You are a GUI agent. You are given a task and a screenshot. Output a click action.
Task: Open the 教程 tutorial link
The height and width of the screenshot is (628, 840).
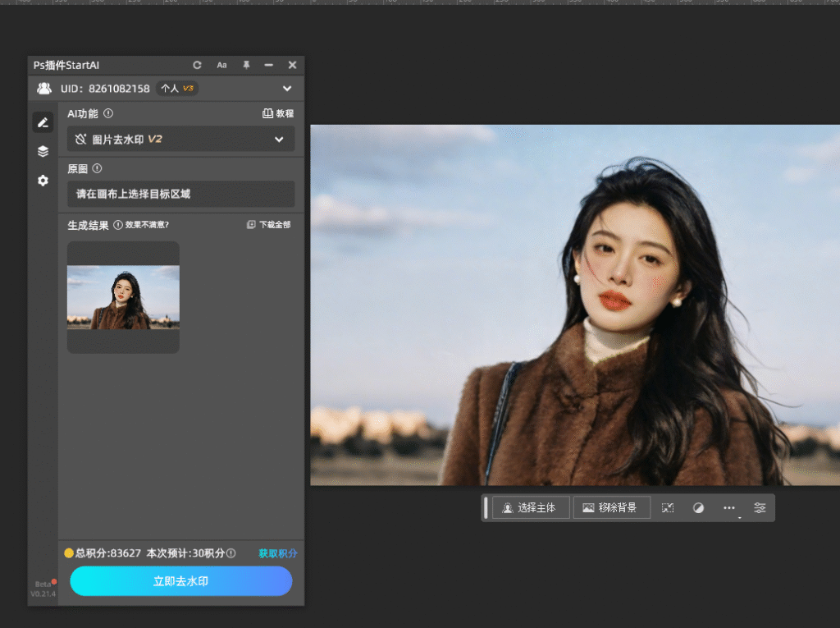point(277,113)
